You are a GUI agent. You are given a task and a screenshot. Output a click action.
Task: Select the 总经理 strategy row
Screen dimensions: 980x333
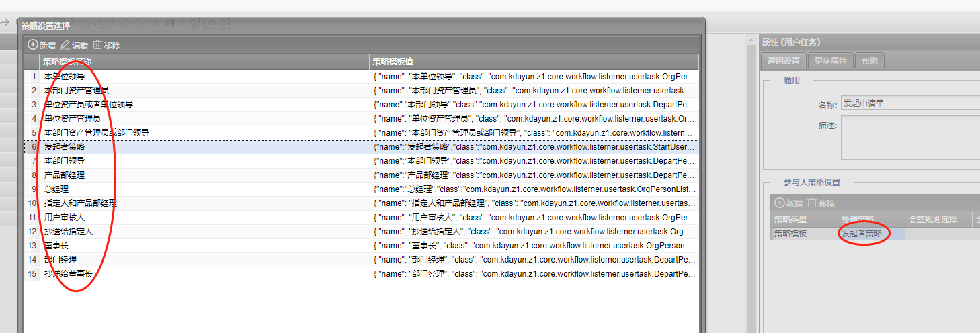pos(56,189)
